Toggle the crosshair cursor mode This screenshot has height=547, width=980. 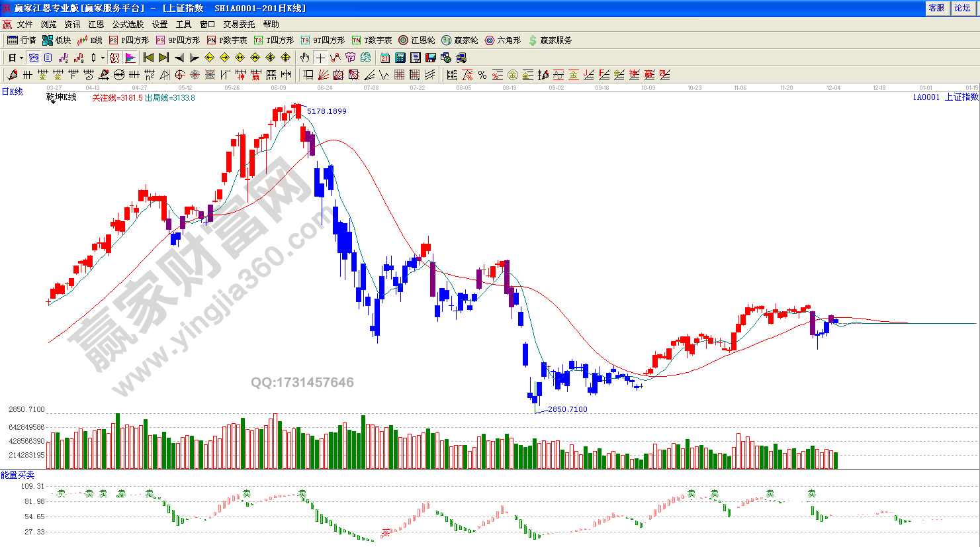(x=320, y=58)
